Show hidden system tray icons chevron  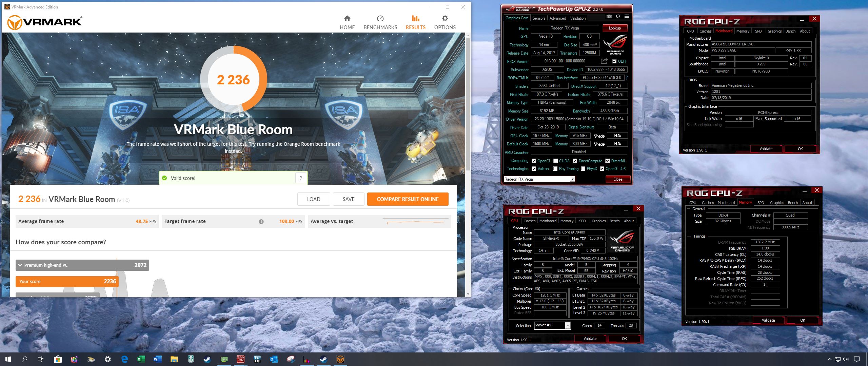(x=830, y=359)
